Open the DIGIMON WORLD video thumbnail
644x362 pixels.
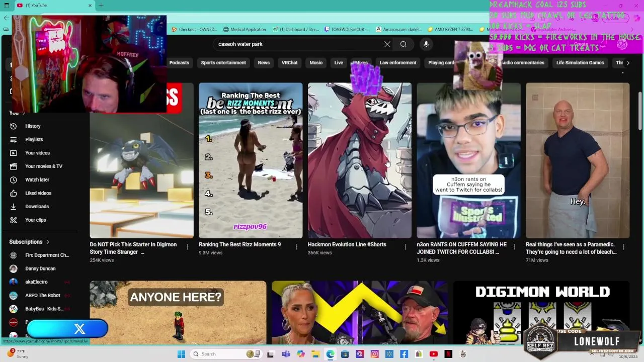click(x=541, y=313)
